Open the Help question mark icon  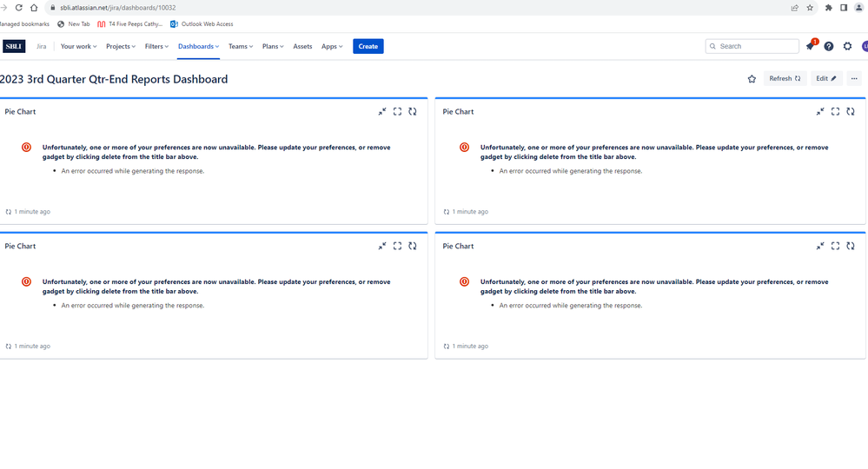(829, 46)
